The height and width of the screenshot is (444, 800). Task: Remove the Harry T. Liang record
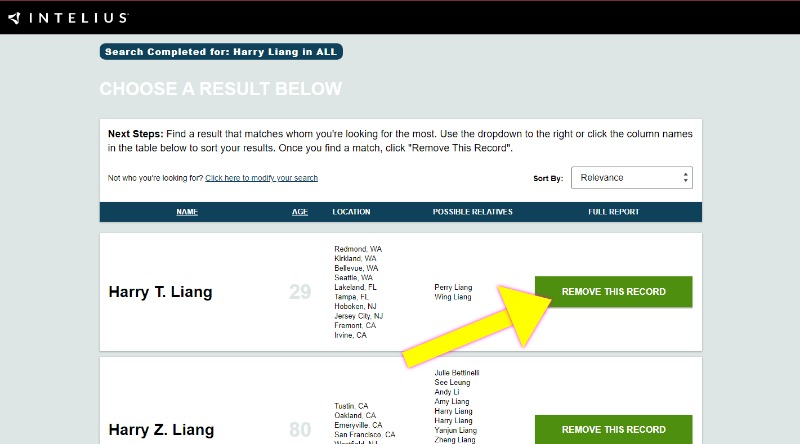pyautogui.click(x=613, y=292)
